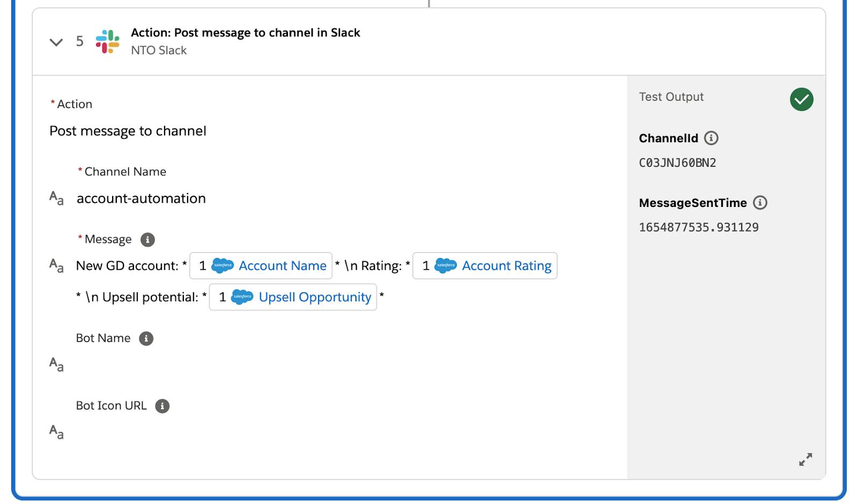The width and height of the screenshot is (858, 504).
Task: Toggle text mode icon for Bot Icon URL
Action: coord(56,432)
